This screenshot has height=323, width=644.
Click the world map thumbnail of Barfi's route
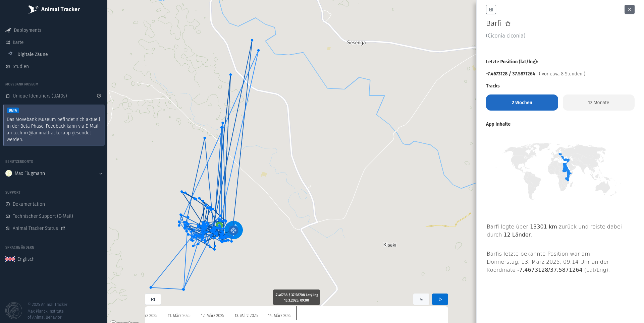tap(560, 171)
